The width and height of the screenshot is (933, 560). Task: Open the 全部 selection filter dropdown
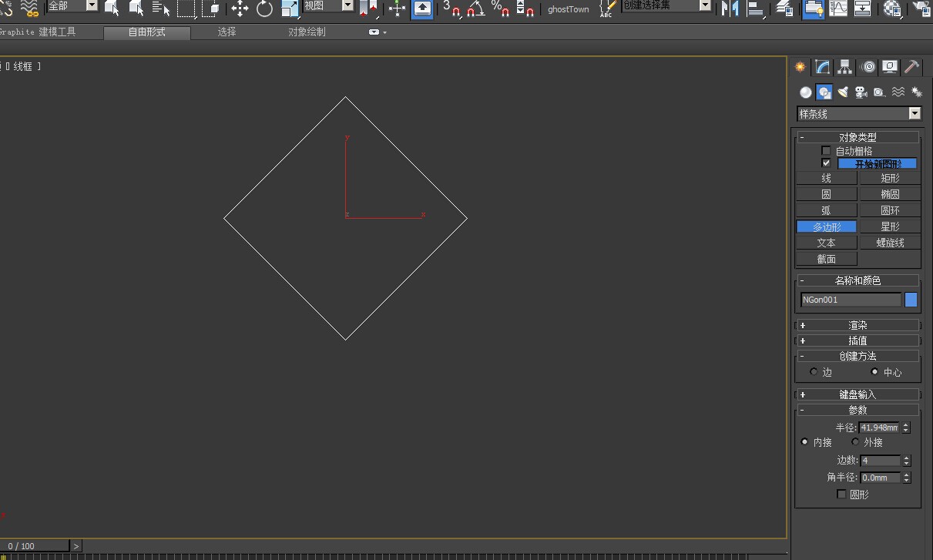coord(72,5)
